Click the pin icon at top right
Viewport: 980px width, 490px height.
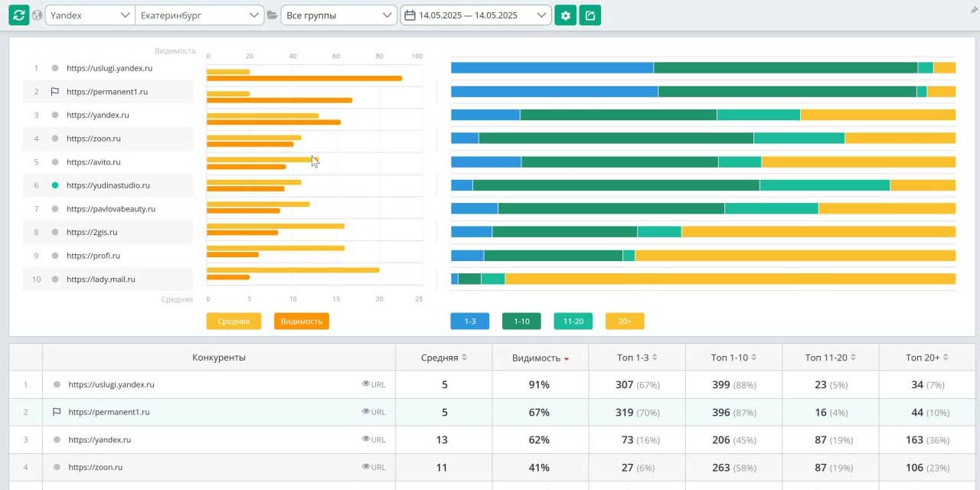pyautogui.click(x=973, y=10)
